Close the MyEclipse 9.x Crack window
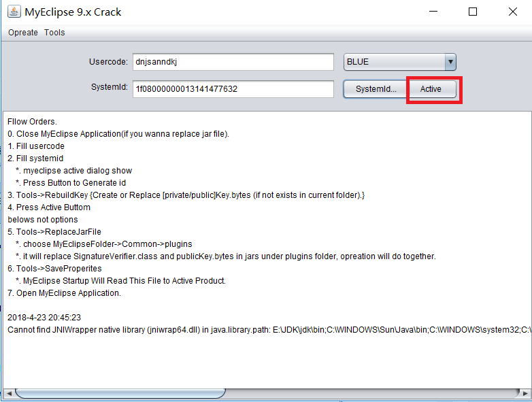532x402 pixels. tap(513, 12)
